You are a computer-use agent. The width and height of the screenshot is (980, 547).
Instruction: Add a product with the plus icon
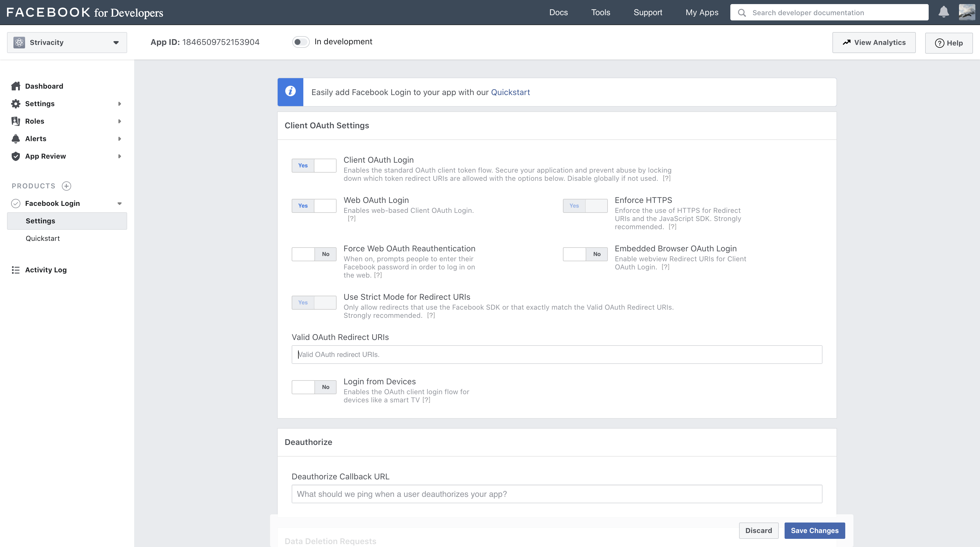pyautogui.click(x=66, y=186)
